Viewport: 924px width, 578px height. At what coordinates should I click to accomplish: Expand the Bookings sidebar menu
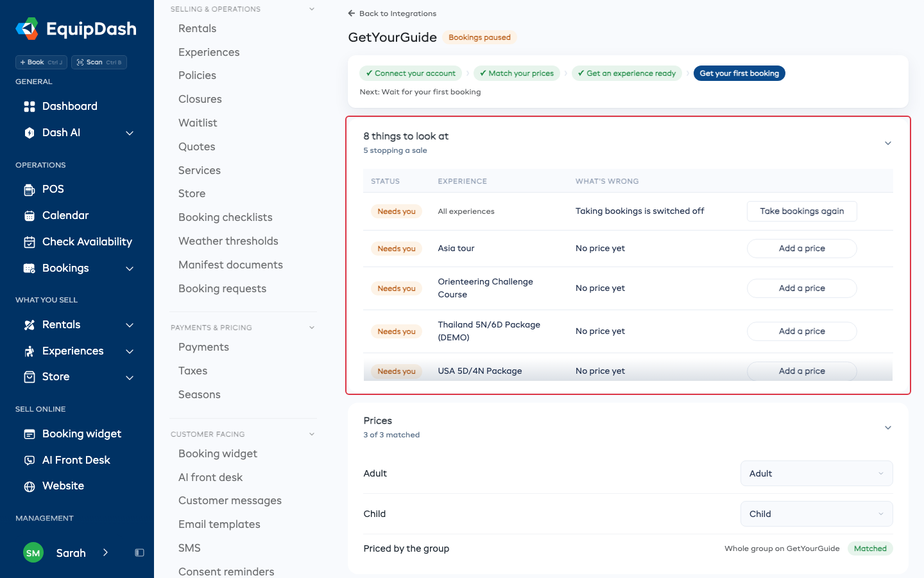click(130, 268)
